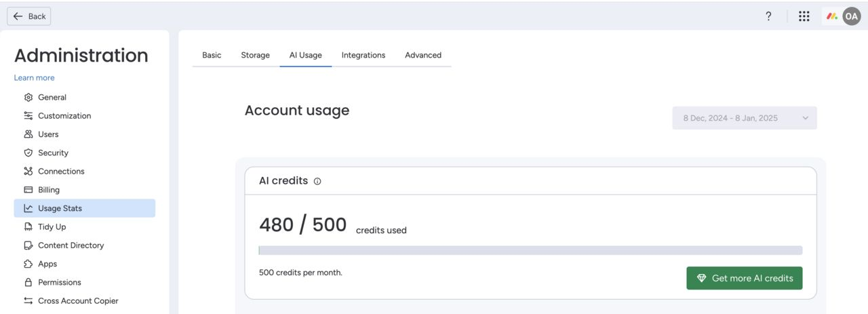Viewport: 868px width, 314px height.
Task: Click the Security shield icon
Action: click(x=28, y=153)
